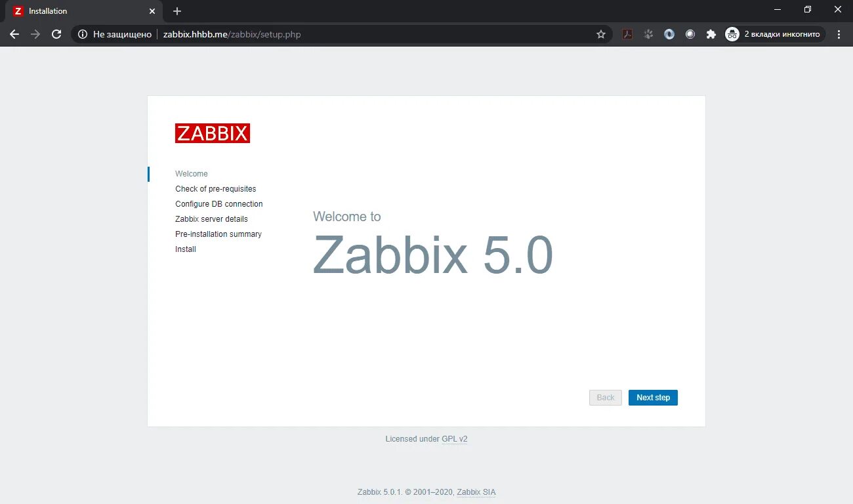The height and width of the screenshot is (504, 853).
Task: Select the Install step
Action: pyautogui.click(x=186, y=249)
